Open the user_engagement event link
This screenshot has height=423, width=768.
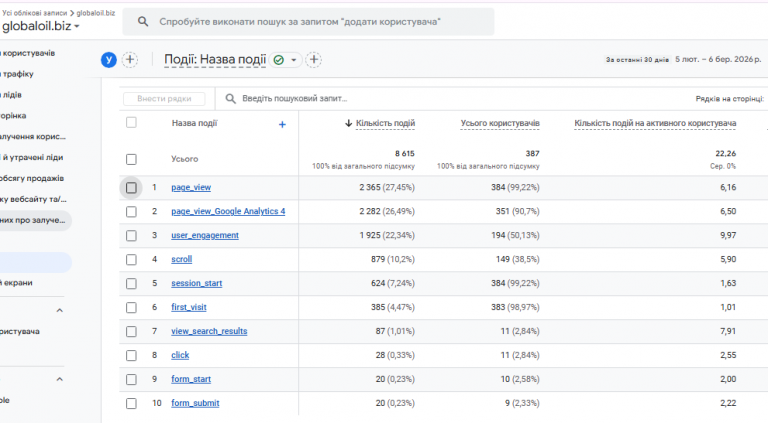coord(205,235)
